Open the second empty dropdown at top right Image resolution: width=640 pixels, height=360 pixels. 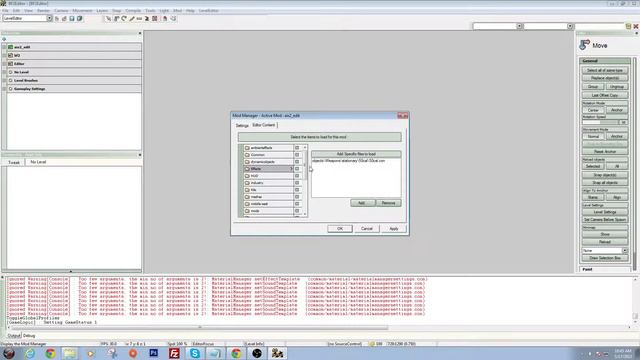tap(570, 26)
